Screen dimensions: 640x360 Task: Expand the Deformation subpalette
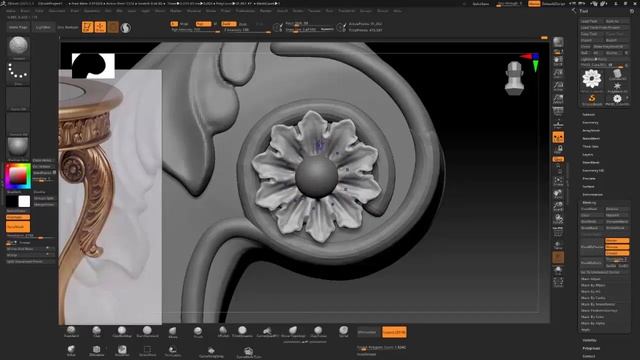point(593,195)
